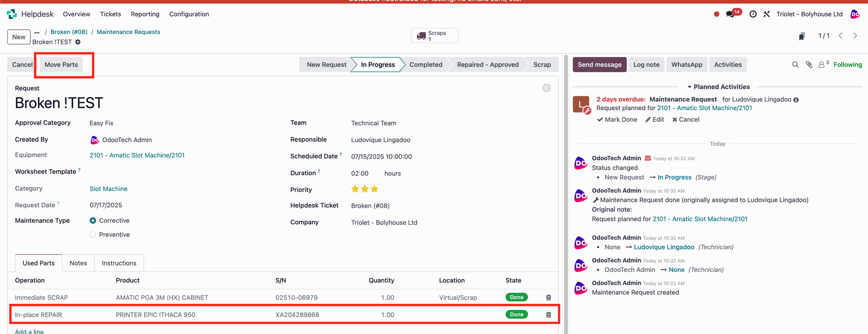Click the paperclip attachments icon

809,65
